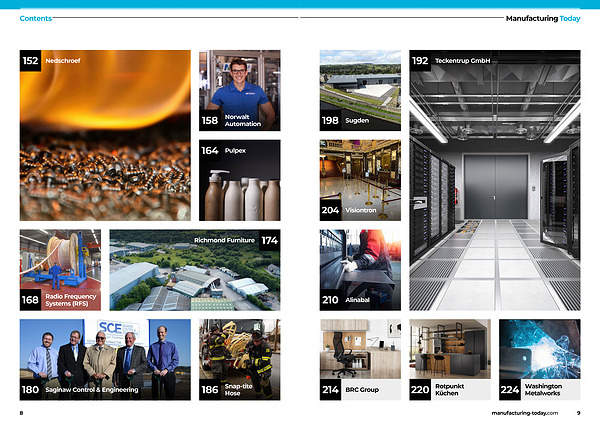Screen dimensions: 600x424
Task: Click footer page number 9
Action: pos(579,413)
